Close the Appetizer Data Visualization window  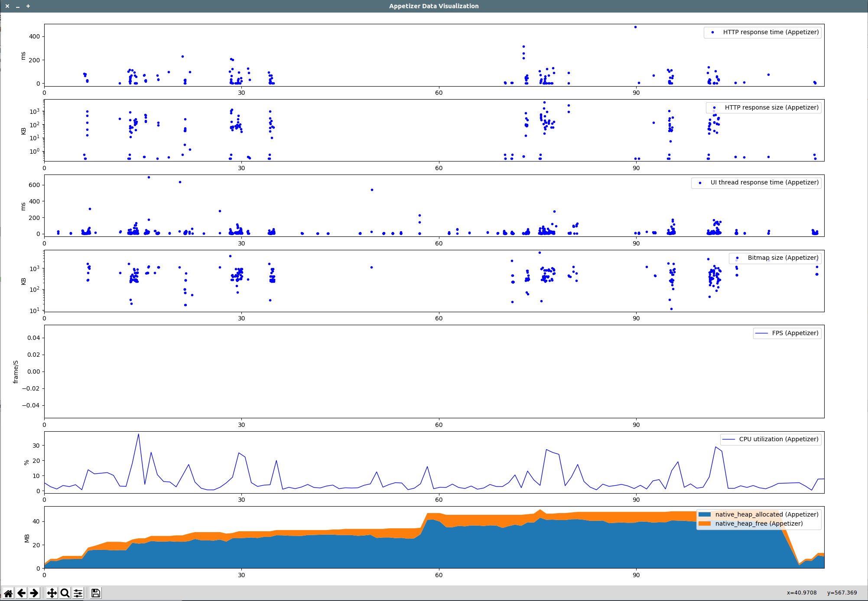(7, 6)
